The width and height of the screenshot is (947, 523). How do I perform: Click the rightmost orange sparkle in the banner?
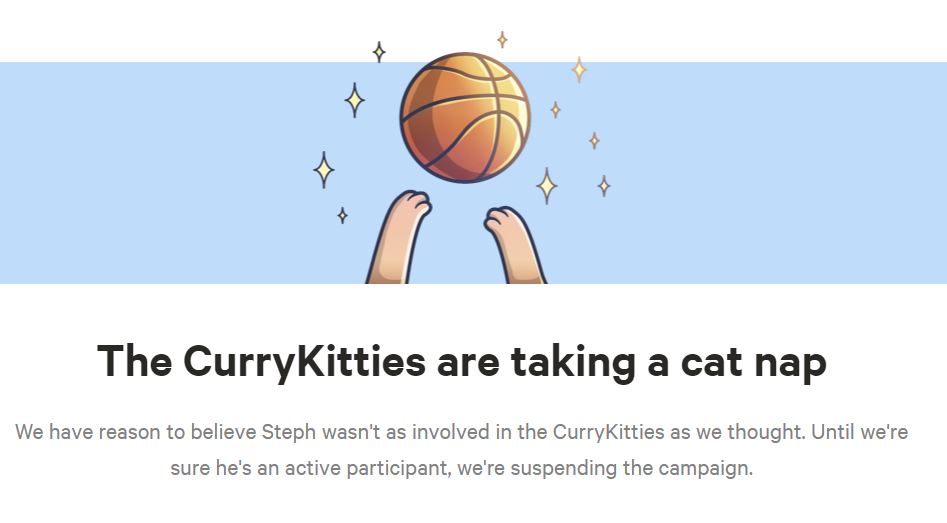click(604, 185)
